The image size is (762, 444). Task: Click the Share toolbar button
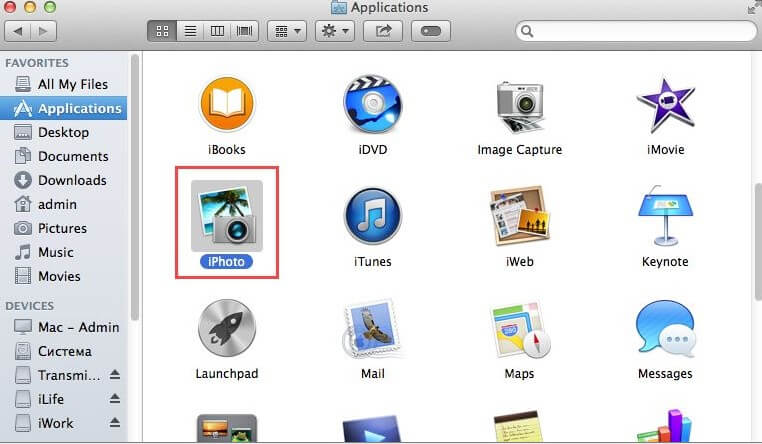tap(383, 32)
